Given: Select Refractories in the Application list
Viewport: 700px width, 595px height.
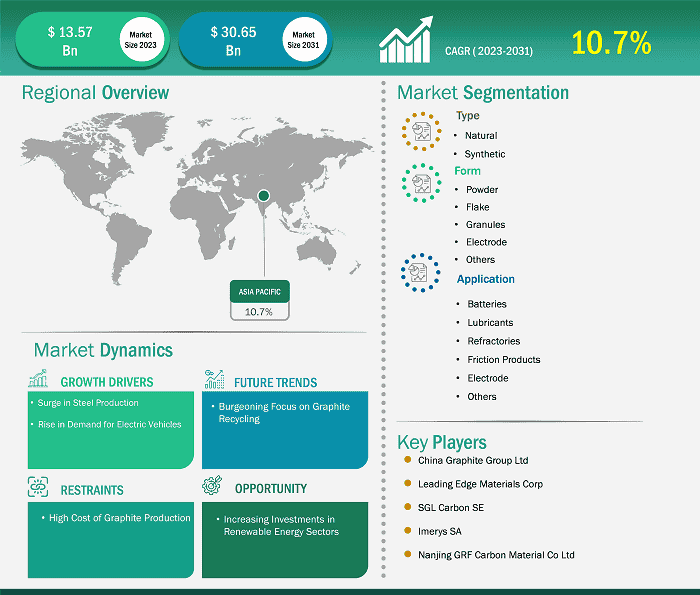Looking at the screenshot, I should (x=494, y=341).
